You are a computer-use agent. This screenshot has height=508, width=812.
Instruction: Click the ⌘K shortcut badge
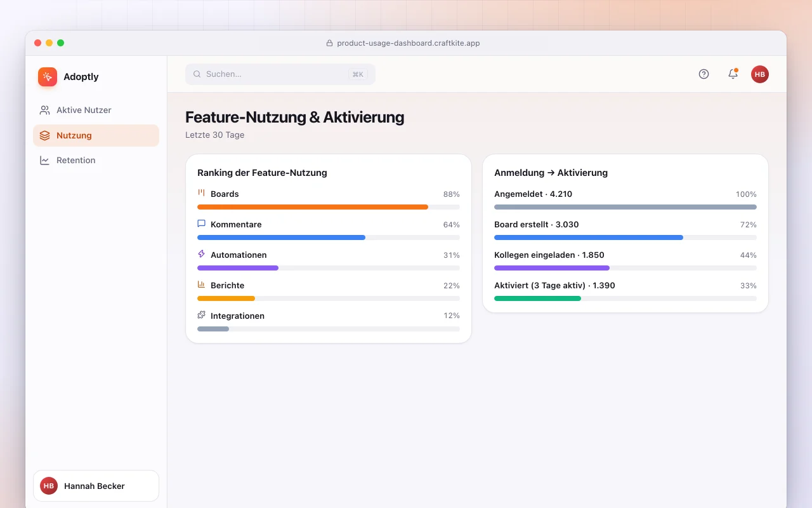point(358,74)
